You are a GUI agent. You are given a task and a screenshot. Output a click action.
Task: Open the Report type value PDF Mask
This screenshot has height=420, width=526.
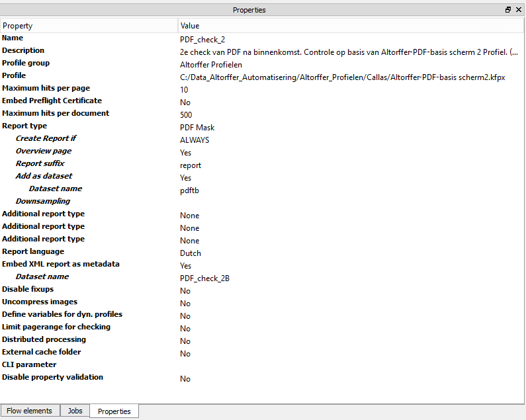(x=197, y=128)
